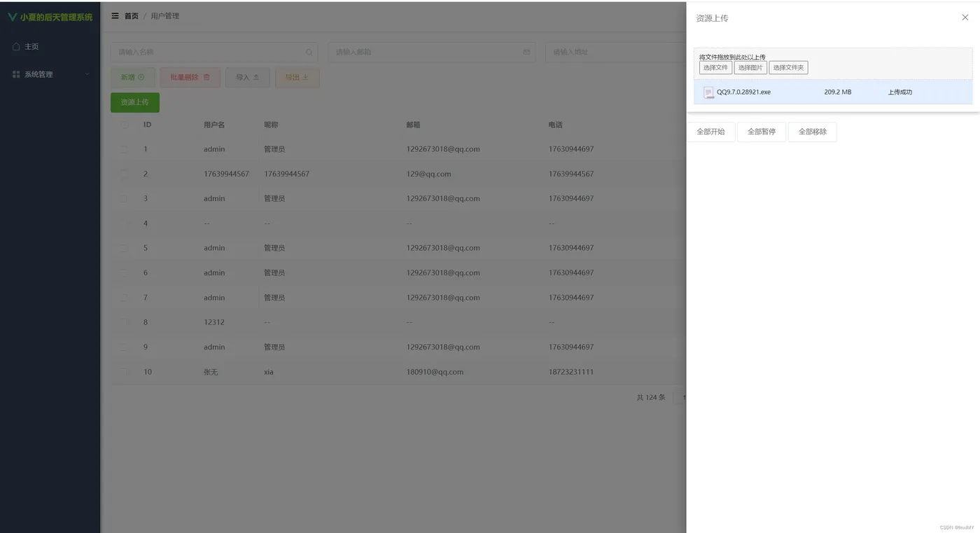Image resolution: width=980 pixels, height=533 pixels.
Task: Click the ID column header
Action: click(x=148, y=125)
